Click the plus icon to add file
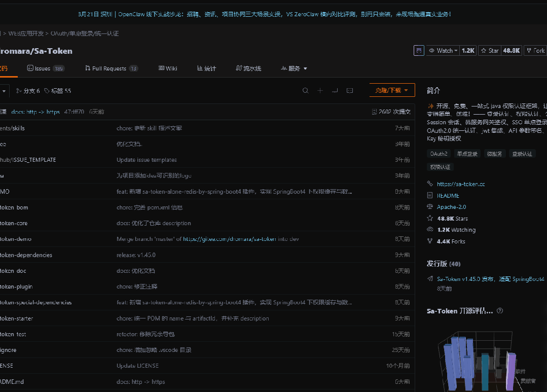547x392 pixels. coord(320,90)
